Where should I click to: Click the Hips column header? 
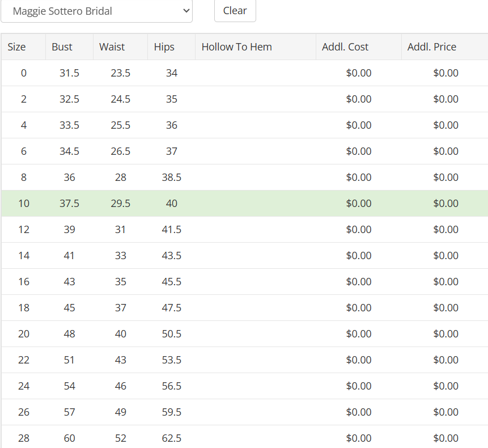[172, 47]
